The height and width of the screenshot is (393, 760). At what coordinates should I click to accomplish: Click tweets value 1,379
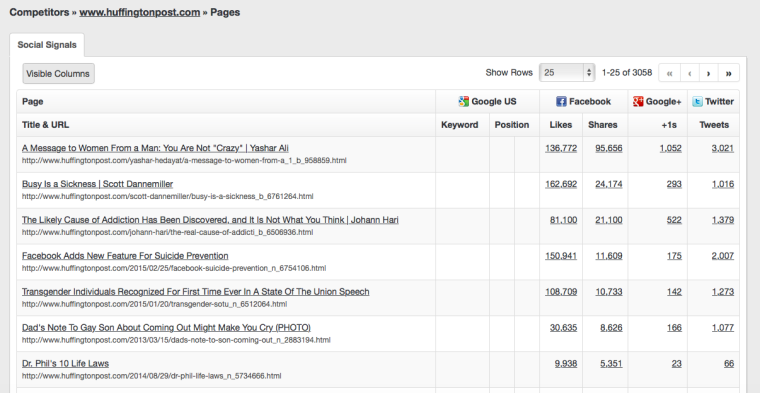[x=723, y=220]
